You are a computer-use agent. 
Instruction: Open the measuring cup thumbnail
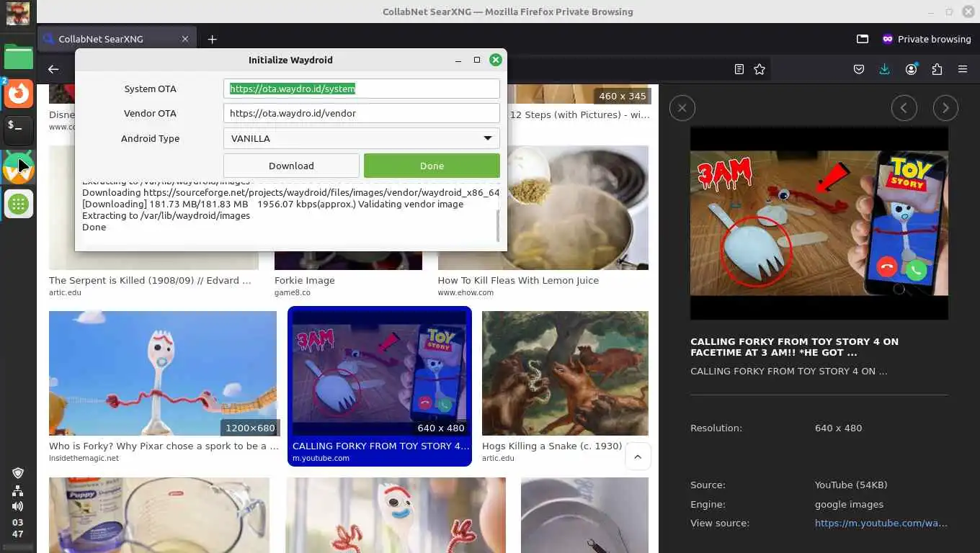pos(159,515)
